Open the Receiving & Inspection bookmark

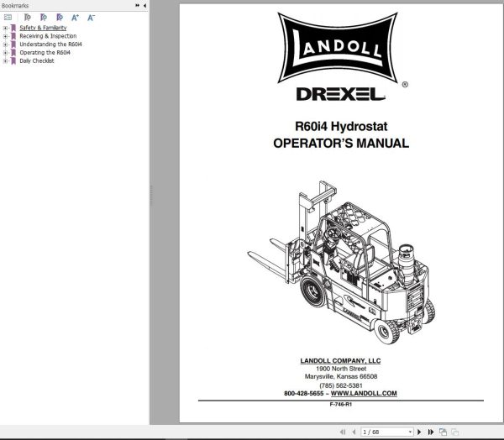coord(48,36)
